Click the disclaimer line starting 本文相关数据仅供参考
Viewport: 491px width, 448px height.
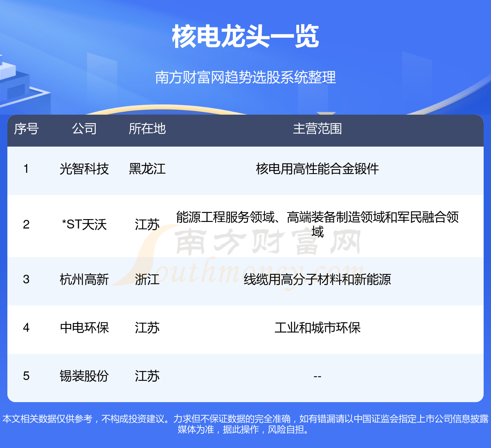(x=245, y=419)
